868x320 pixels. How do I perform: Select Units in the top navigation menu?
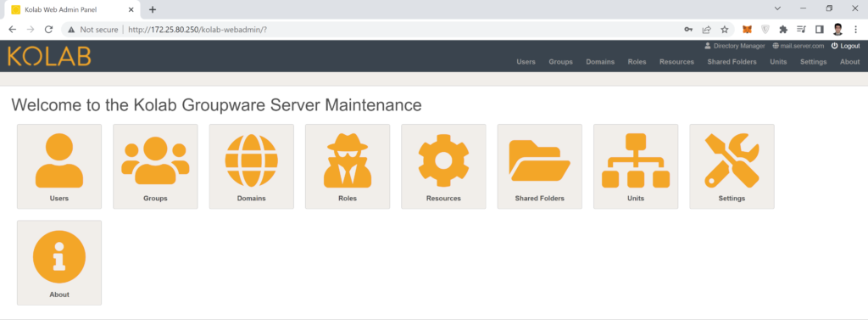(778, 62)
